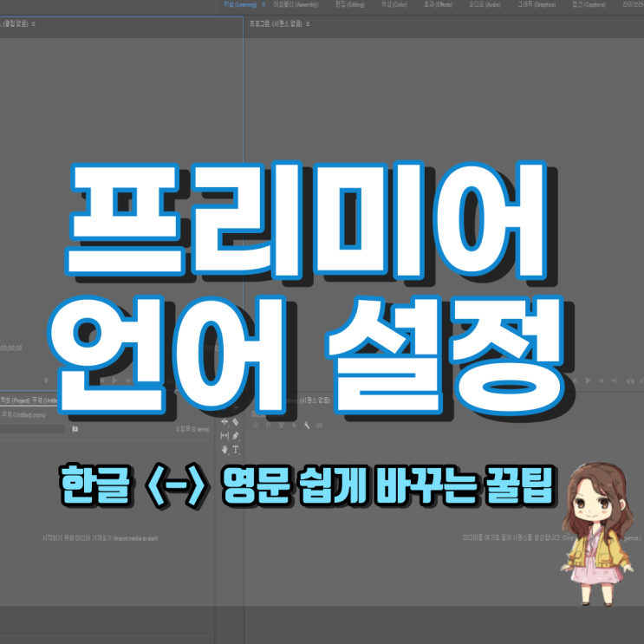The height and width of the screenshot is (644, 644).
Task: Toggle Timeline linked selection icon
Action: [x=281, y=426]
